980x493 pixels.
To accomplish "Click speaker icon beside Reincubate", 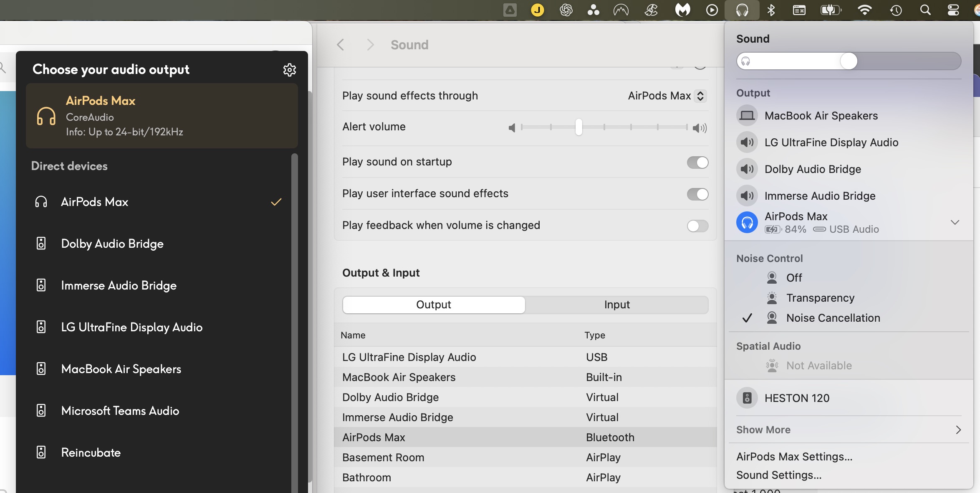I will (41, 452).
